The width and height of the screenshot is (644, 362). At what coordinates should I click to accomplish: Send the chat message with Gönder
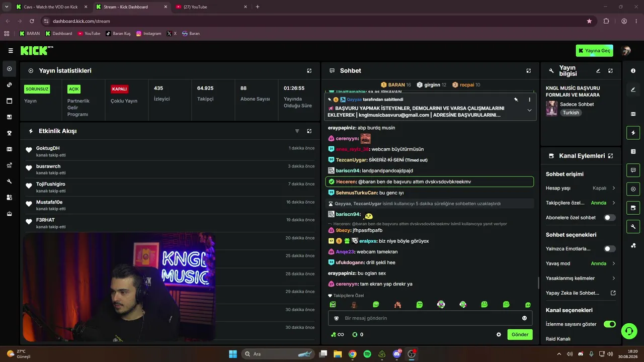[520, 335]
